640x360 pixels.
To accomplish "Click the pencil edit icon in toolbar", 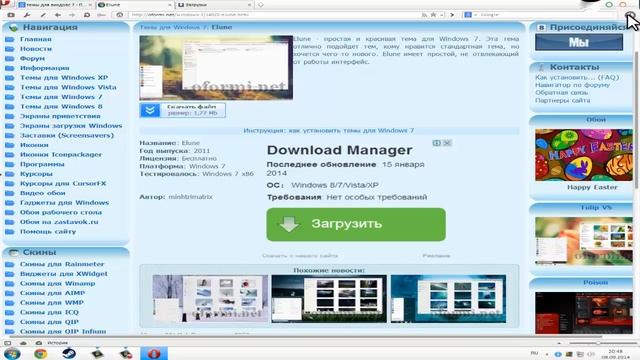I will (42, 15).
